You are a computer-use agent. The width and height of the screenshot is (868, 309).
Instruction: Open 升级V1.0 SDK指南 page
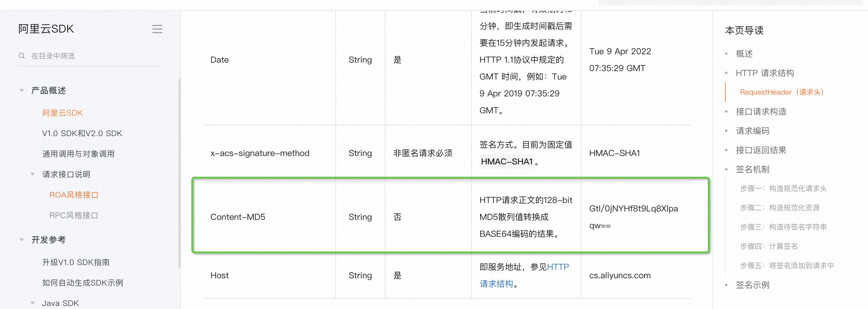(76, 262)
